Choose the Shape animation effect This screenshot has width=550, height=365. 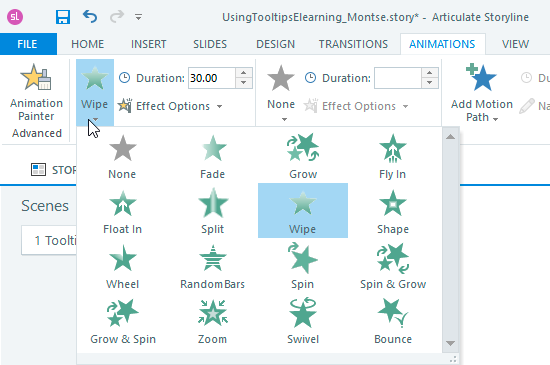pos(393,211)
